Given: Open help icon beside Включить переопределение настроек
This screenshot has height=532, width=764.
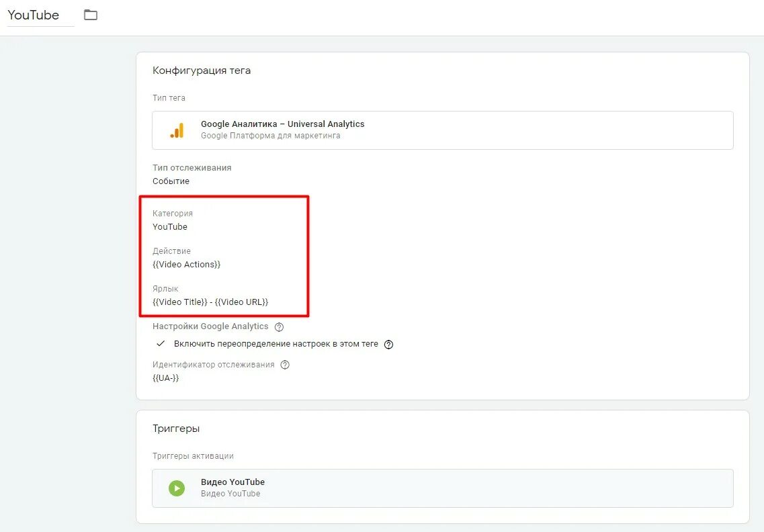Looking at the screenshot, I should coord(389,345).
